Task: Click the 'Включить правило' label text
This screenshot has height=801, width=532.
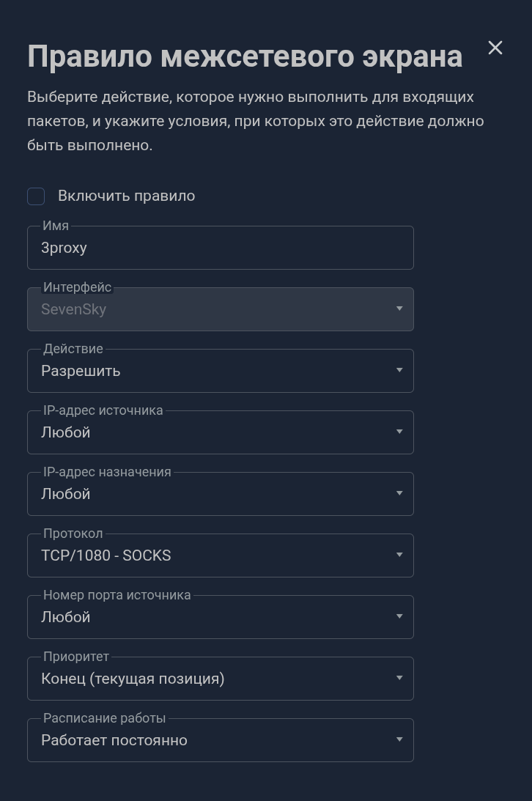Action: tap(126, 196)
